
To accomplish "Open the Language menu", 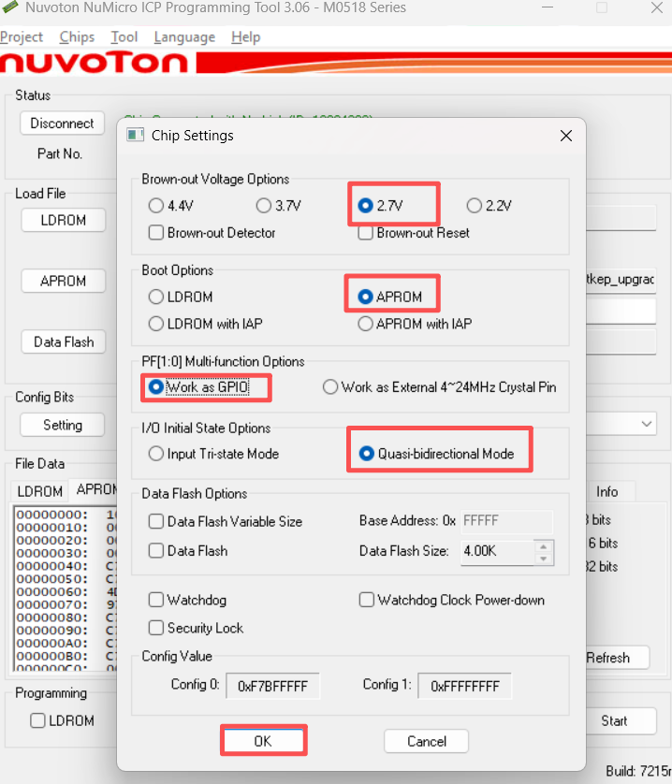I will (x=184, y=37).
